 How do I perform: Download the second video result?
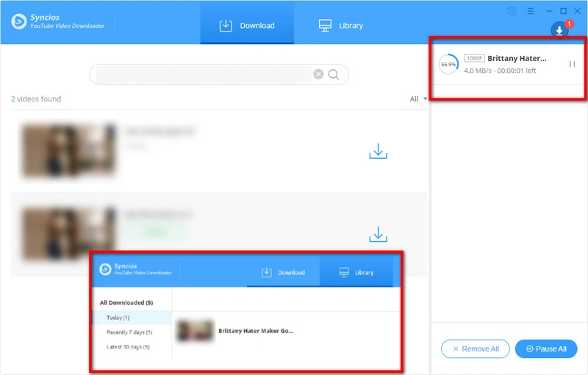pos(378,235)
